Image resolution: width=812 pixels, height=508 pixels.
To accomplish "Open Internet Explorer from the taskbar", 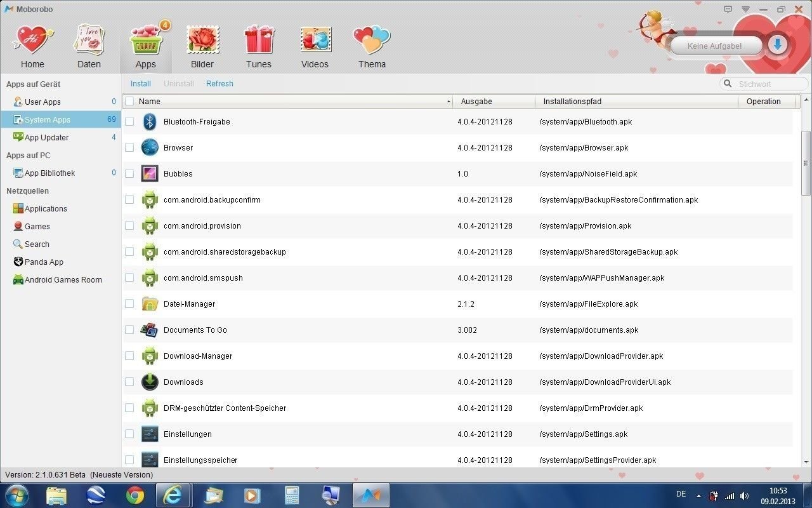I will 173,495.
